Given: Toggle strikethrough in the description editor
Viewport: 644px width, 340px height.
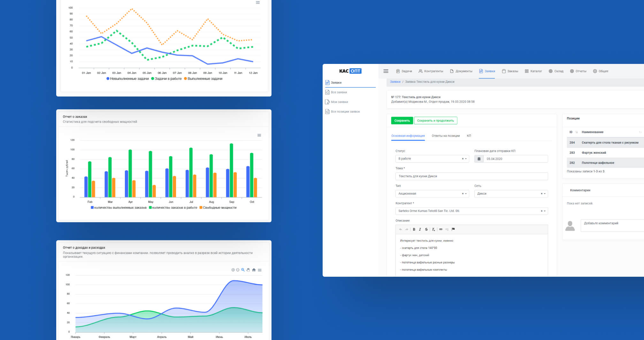Looking at the screenshot, I should pyautogui.click(x=426, y=229).
